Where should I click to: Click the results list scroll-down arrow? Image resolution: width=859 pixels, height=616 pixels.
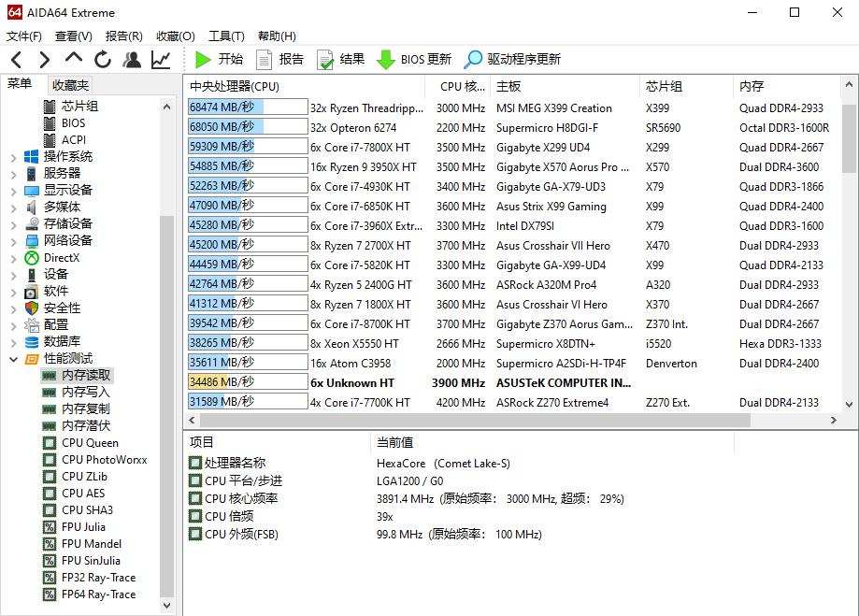[849, 405]
